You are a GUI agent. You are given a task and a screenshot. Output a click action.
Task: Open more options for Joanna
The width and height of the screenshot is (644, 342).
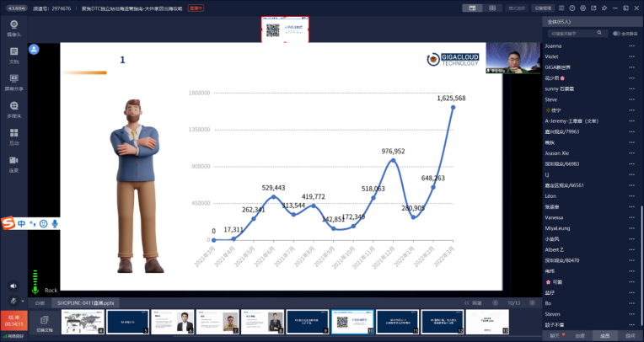[631, 46]
